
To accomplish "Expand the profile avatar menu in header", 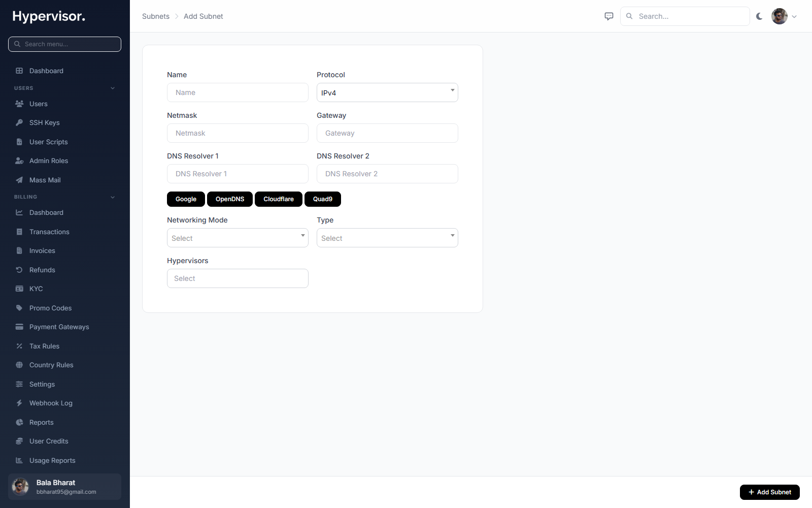I will tap(784, 16).
